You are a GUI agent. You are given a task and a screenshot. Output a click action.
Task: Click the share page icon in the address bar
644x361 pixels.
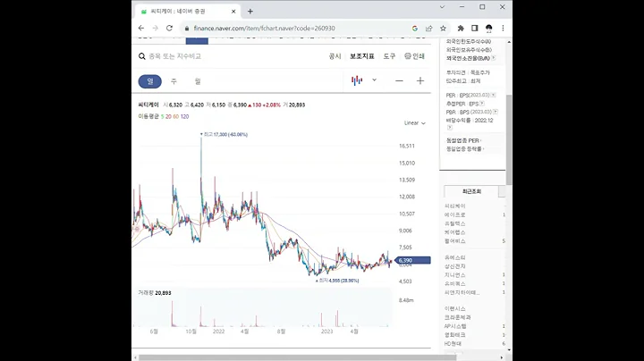tap(428, 29)
